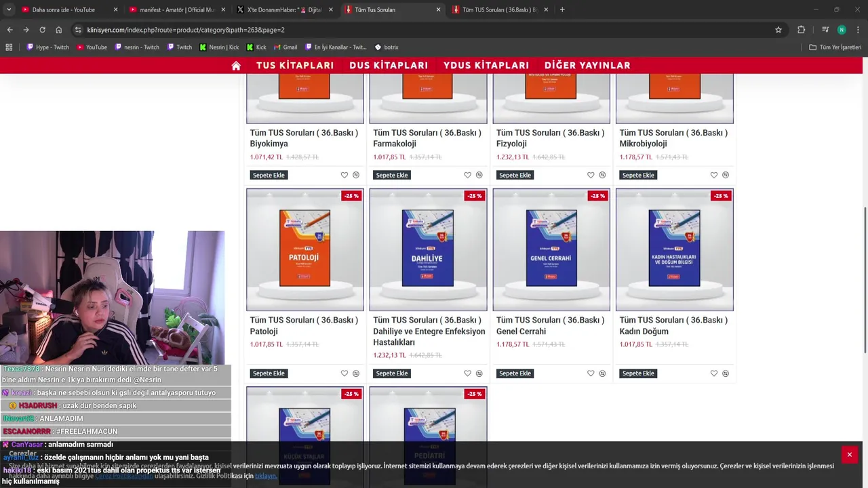Open DUS KİTAPLARI menu

pyautogui.click(x=389, y=66)
